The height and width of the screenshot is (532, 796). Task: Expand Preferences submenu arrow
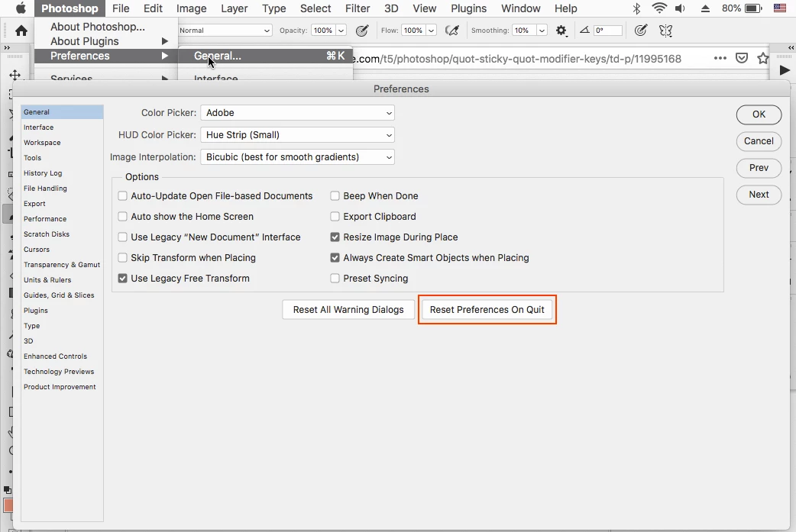click(x=164, y=56)
